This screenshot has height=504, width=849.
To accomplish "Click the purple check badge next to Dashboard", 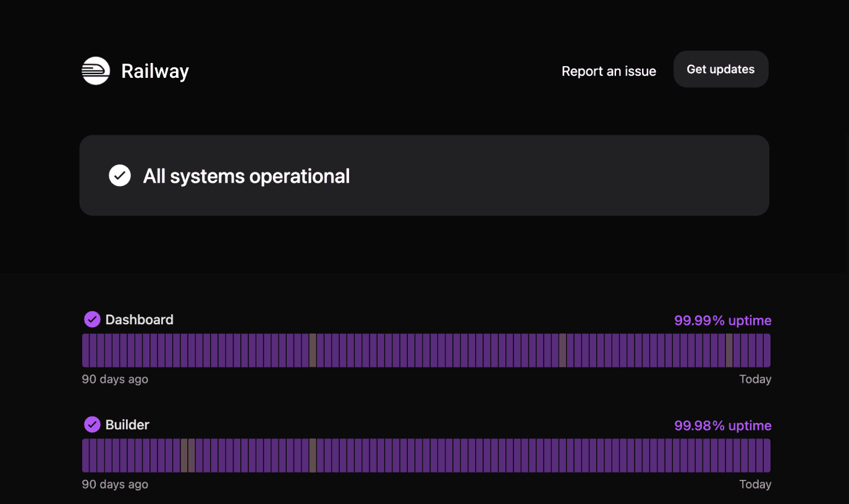I will coord(92,319).
